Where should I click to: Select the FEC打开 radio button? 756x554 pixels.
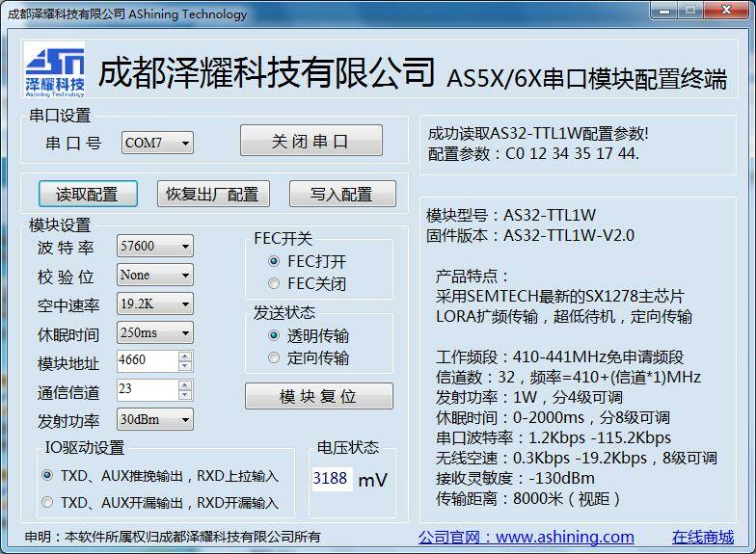(x=274, y=262)
